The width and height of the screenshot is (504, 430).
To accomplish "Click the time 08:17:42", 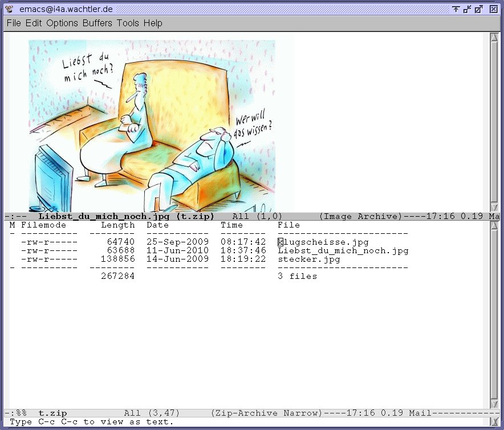I will pyautogui.click(x=243, y=242).
